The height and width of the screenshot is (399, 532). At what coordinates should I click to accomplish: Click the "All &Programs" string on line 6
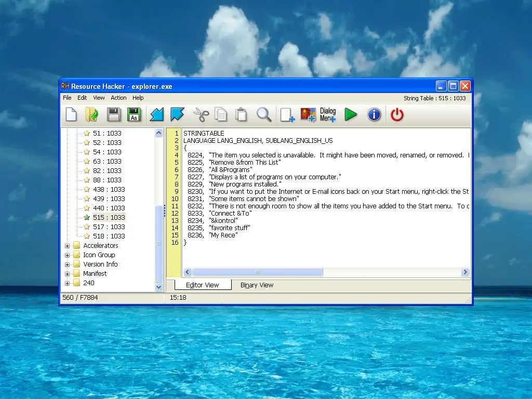coord(231,170)
